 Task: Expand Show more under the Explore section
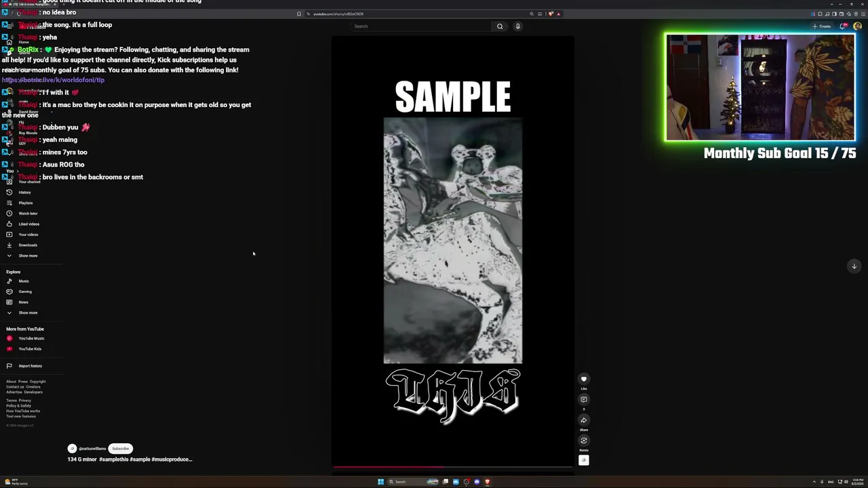28,312
